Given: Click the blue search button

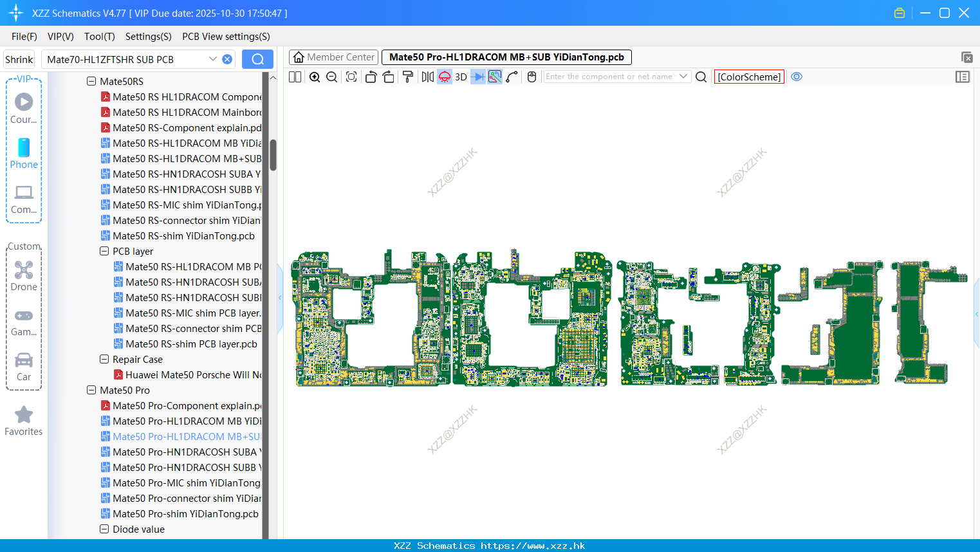Looking at the screenshot, I should pos(257,59).
